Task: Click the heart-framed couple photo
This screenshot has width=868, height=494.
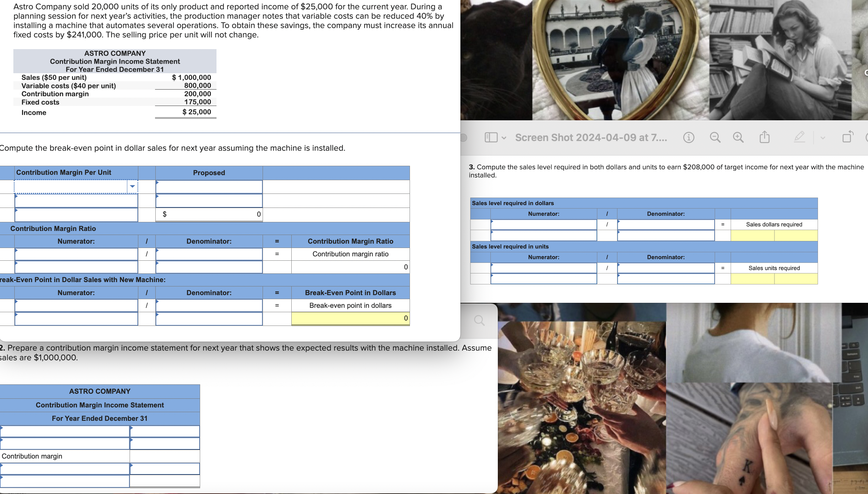Action: (x=621, y=59)
